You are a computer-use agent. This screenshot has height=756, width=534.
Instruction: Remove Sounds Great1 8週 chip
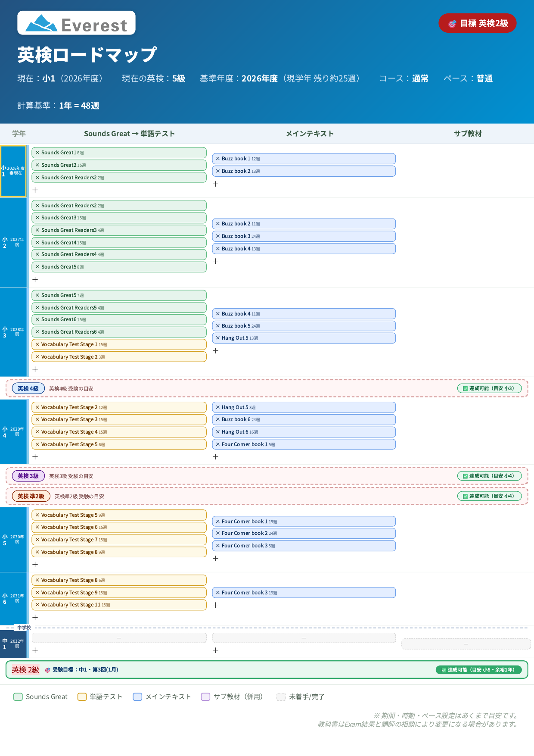tap(37, 153)
